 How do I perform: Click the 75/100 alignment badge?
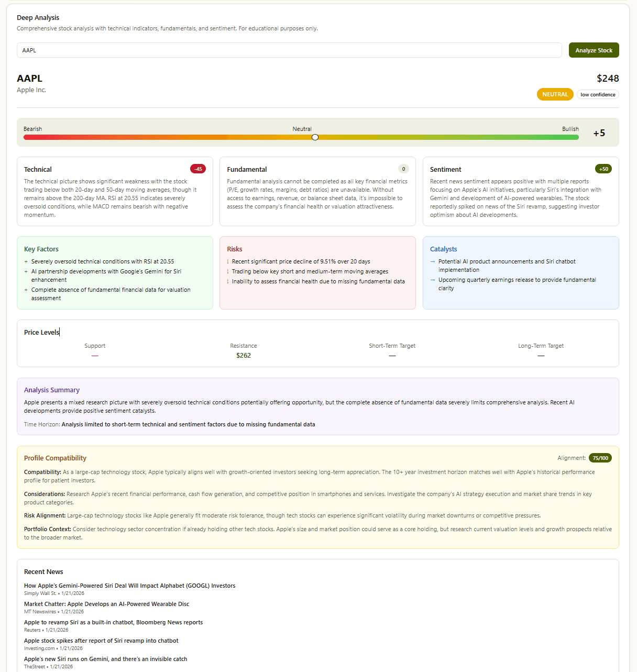(x=600, y=458)
